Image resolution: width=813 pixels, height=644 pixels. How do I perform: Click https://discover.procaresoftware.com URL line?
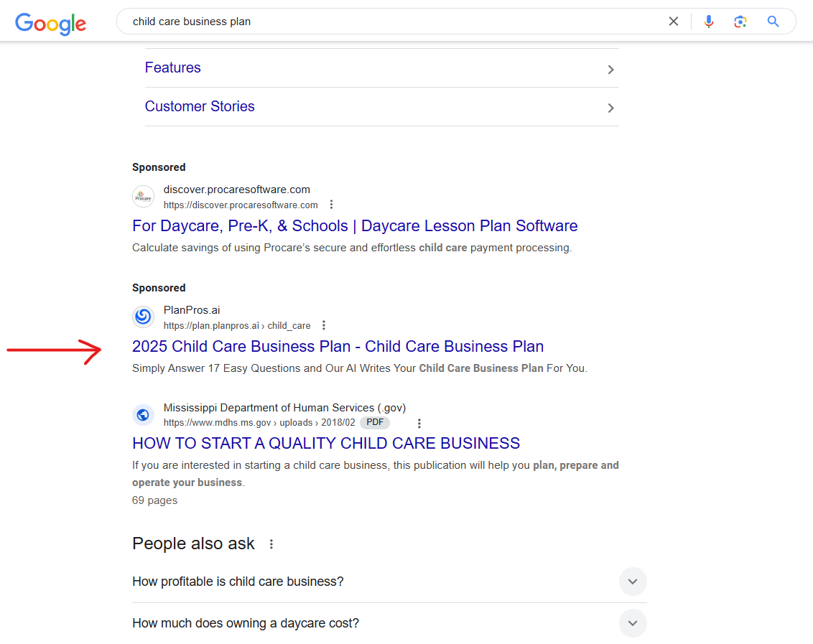click(x=241, y=205)
